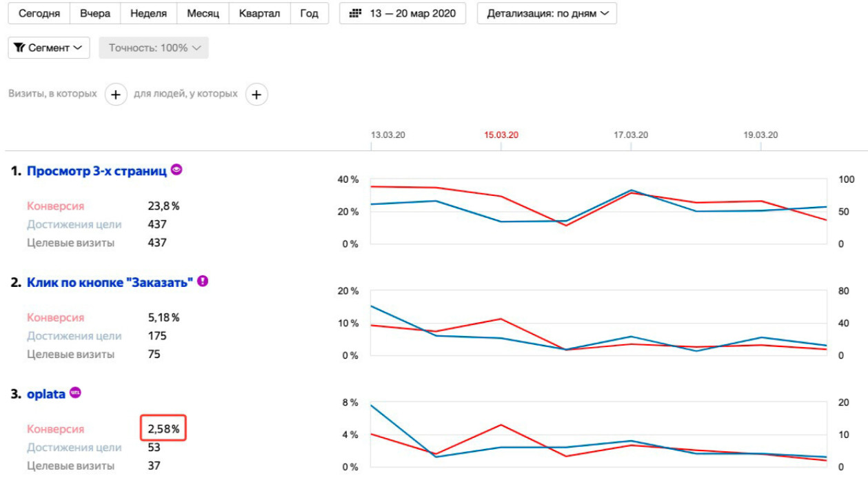Image resolution: width=868 pixels, height=496 pixels.
Task: Choose the Квартал period tab
Action: pos(259,14)
